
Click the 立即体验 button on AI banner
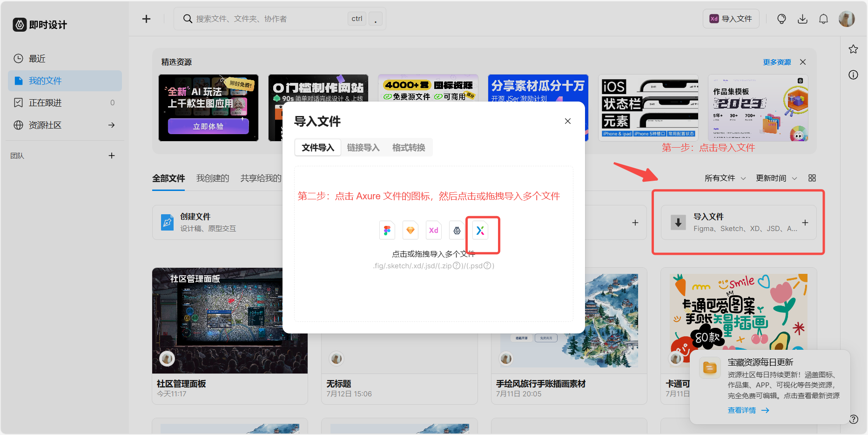click(x=208, y=126)
